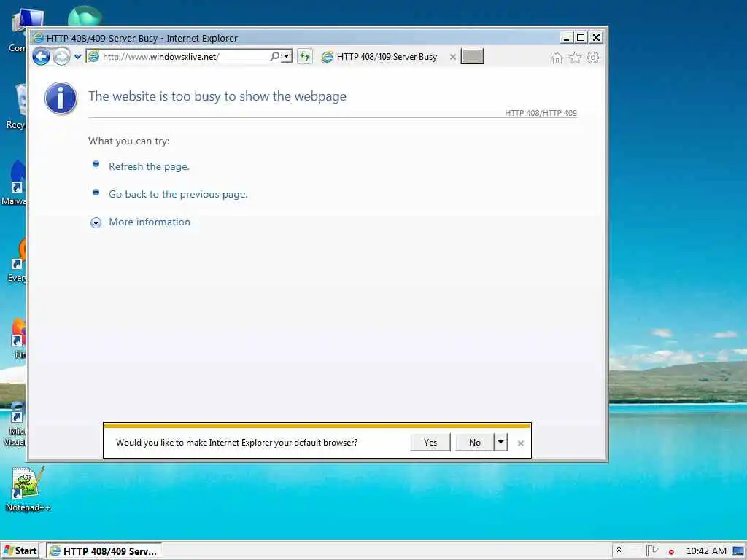Maximize the Internet Explorer window
Viewport: 747px width, 560px height.
click(581, 38)
